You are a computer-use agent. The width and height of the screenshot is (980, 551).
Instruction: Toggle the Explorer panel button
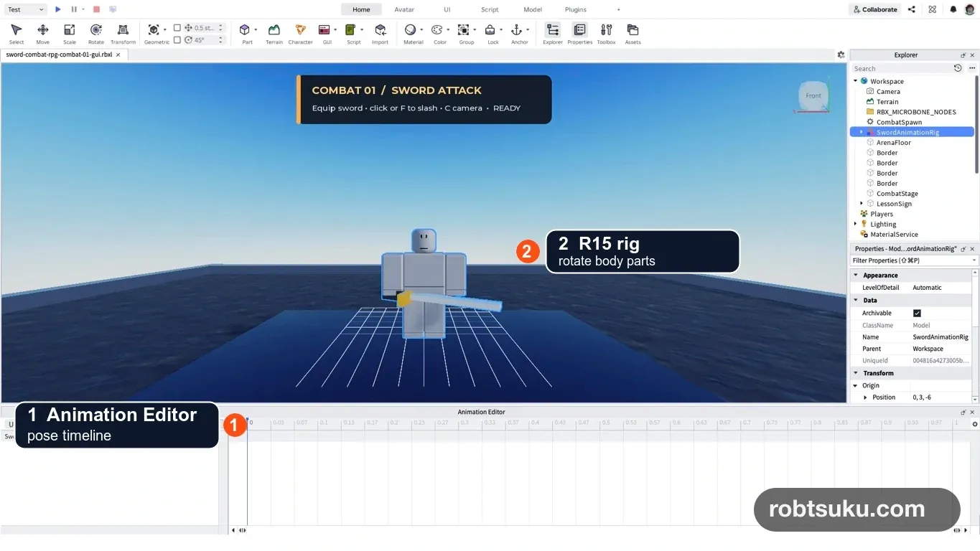click(x=553, y=33)
